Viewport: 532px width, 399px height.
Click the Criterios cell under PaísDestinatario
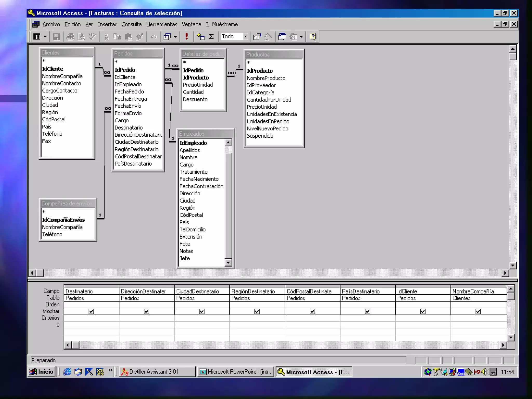click(x=368, y=318)
